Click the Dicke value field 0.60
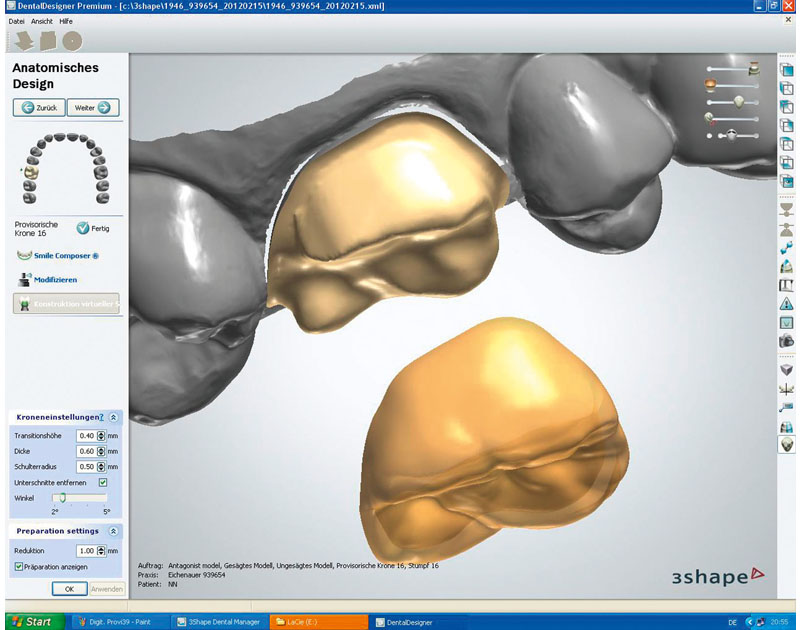Screen dimensions: 800x630 click(86, 451)
